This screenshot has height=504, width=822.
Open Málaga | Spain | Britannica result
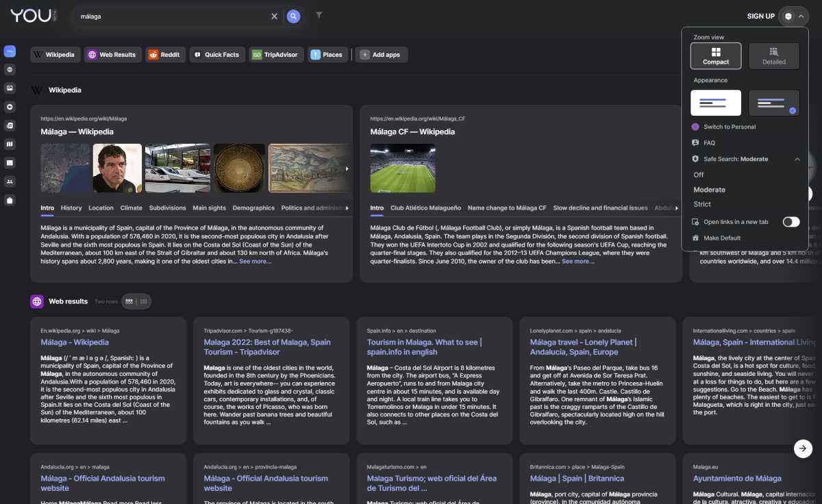577,479
